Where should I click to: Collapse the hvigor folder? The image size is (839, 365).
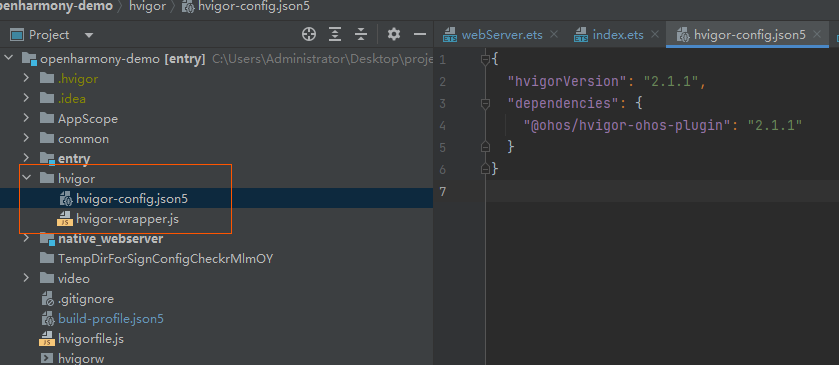click(x=26, y=178)
